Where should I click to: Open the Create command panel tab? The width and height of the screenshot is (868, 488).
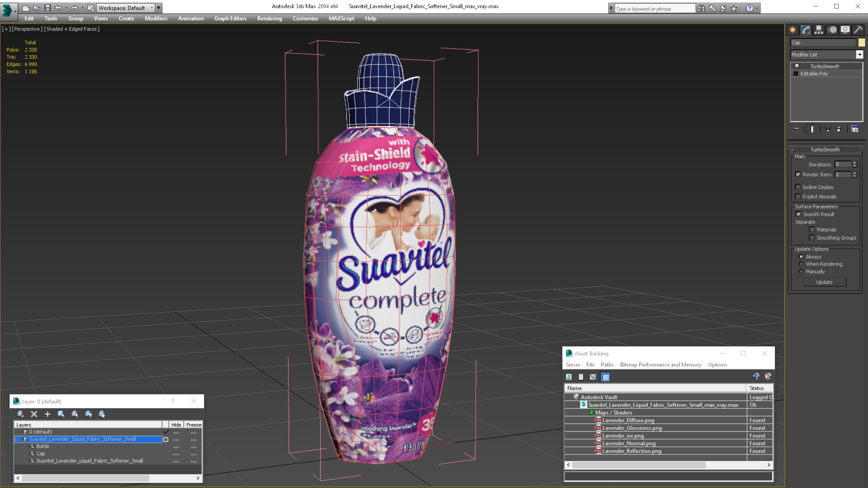point(793,30)
